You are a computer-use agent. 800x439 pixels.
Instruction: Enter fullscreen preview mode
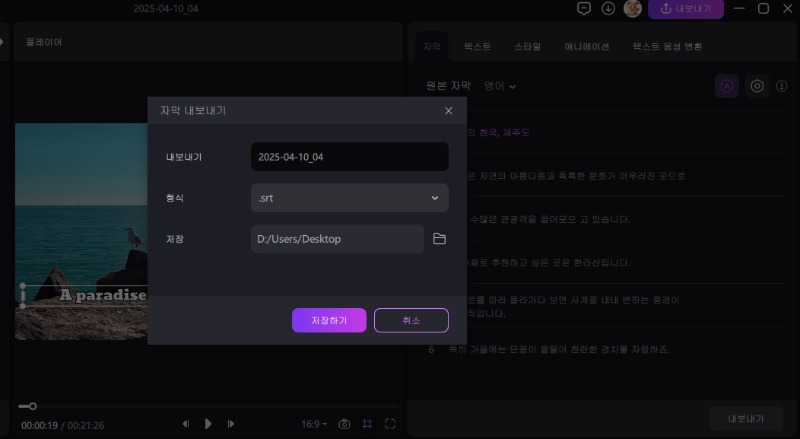(390, 424)
